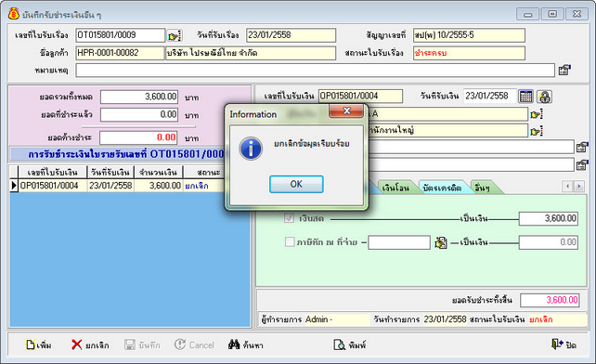
Task: Click the ยอดรวมทั้งหมด field 3,600.00
Action: pos(139,97)
